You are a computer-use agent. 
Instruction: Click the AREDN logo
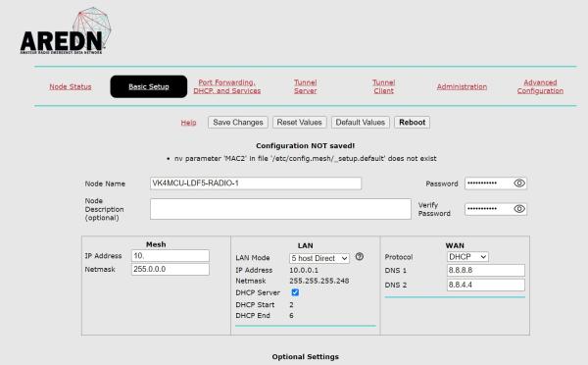pyautogui.click(x=66, y=31)
